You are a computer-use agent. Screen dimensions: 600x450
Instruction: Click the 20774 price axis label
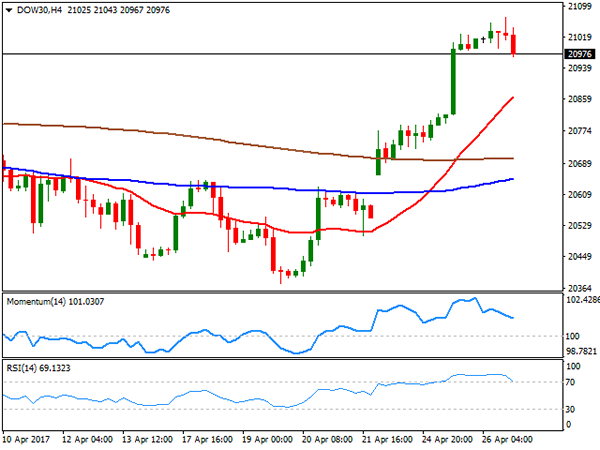(x=580, y=131)
